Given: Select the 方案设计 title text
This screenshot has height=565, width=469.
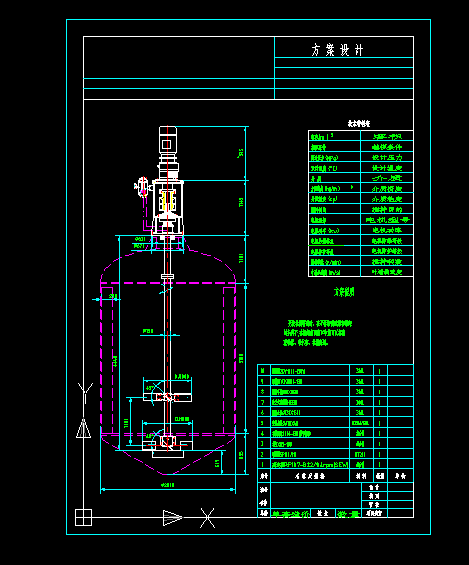Looking at the screenshot, I should point(337,50).
